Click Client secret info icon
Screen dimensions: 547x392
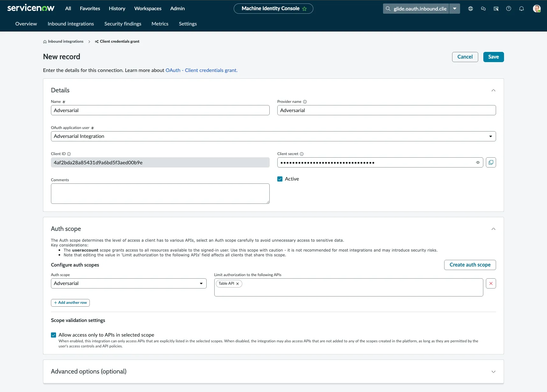tap(302, 154)
